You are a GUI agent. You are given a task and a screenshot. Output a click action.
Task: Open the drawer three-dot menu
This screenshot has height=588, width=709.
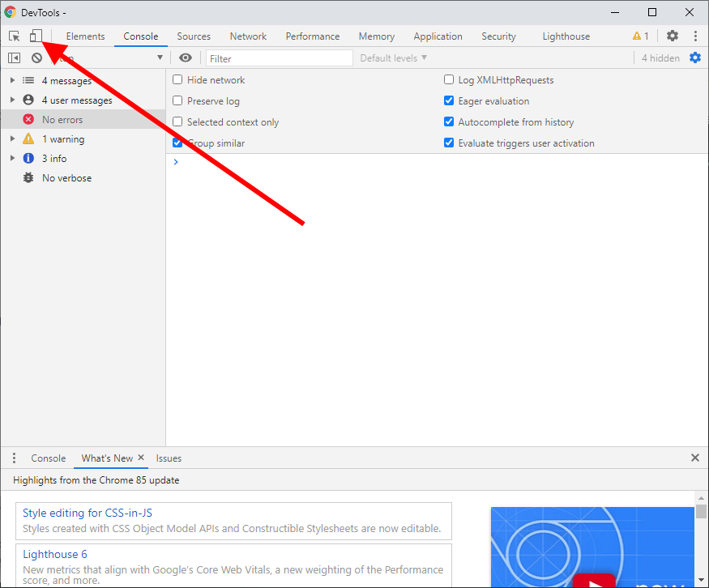pos(13,458)
